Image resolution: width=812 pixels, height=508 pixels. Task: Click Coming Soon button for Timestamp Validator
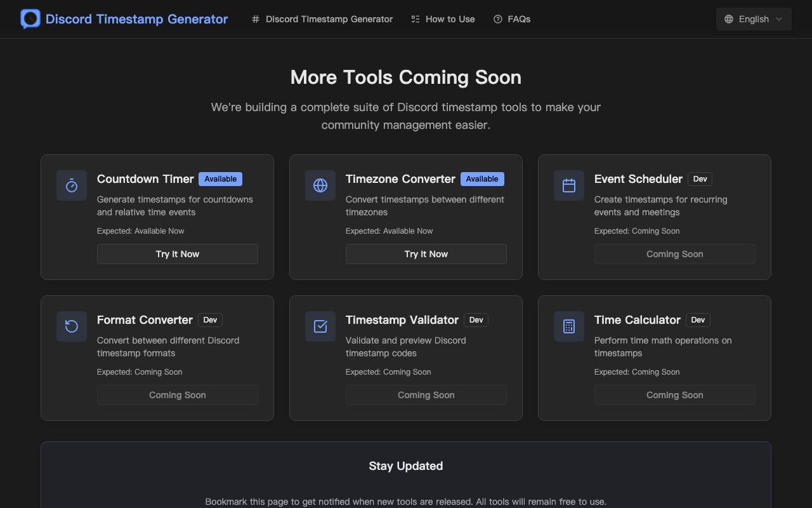click(x=426, y=395)
